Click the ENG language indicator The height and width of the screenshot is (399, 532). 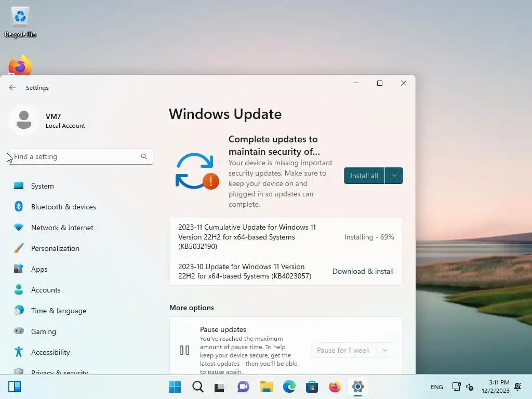pyautogui.click(x=436, y=387)
